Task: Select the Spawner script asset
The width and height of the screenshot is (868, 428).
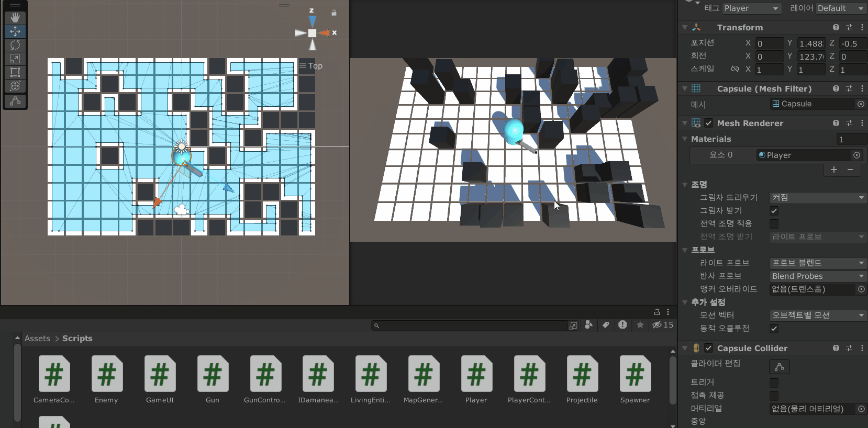Action: pos(635,380)
